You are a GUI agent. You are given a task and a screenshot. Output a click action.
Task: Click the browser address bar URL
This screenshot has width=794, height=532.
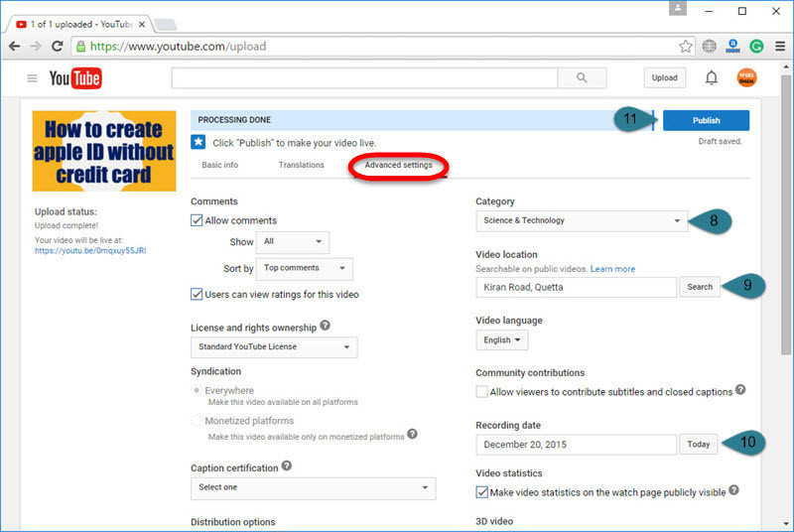coord(178,47)
